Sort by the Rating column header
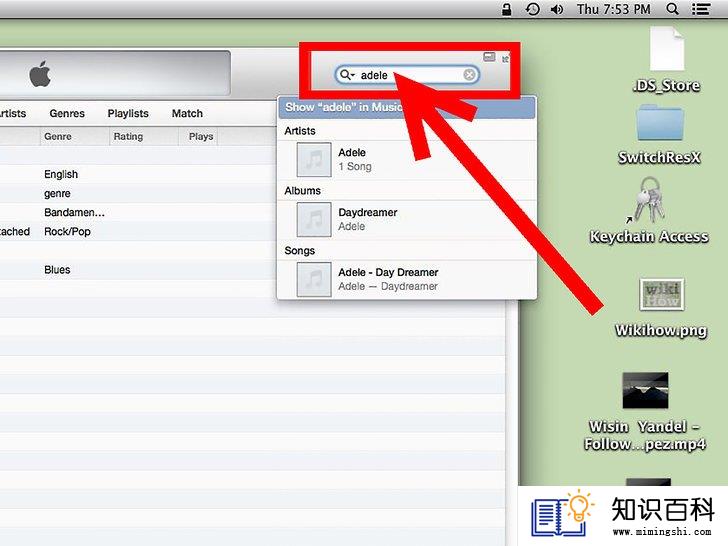 [x=144, y=136]
